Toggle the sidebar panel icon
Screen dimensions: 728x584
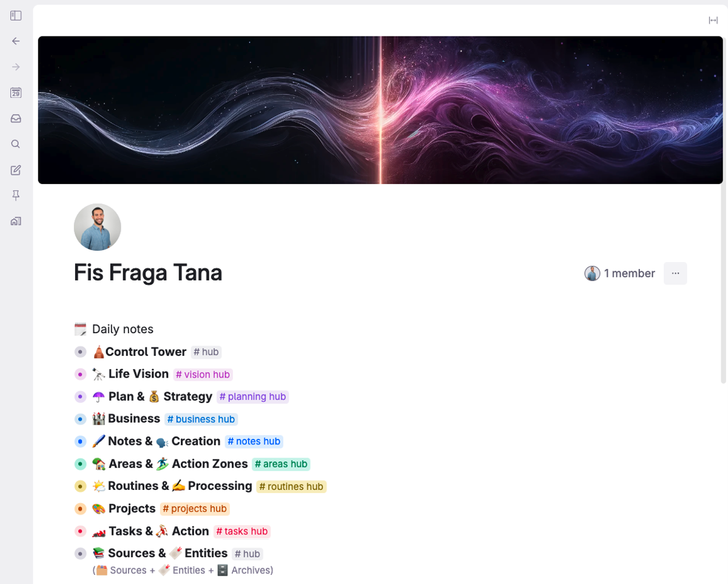click(16, 16)
